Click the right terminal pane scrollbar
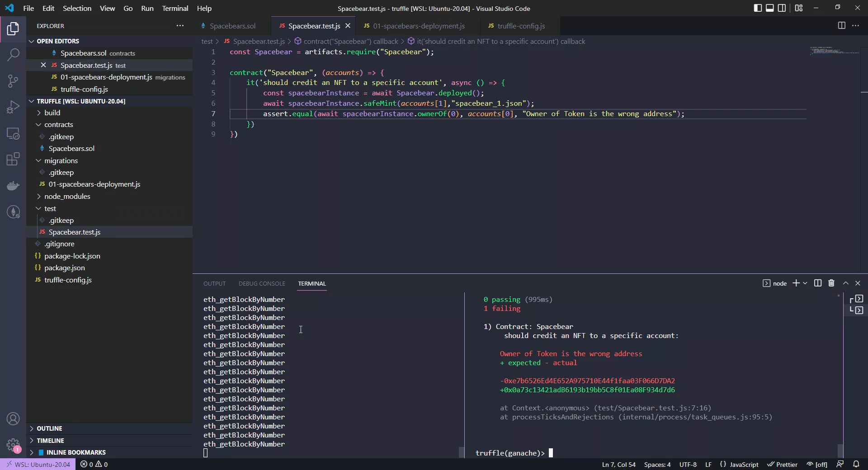Viewport: 868px width, 470px height. (840, 450)
